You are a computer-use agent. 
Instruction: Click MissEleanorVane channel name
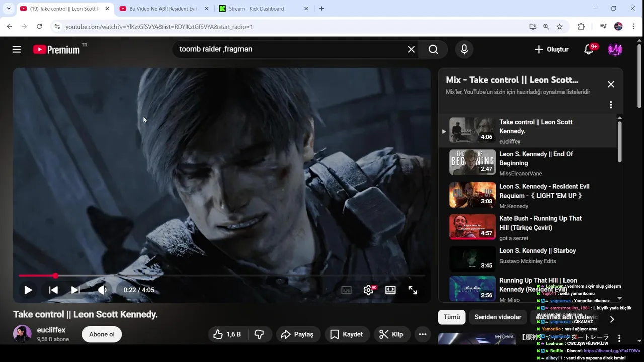pos(521,174)
